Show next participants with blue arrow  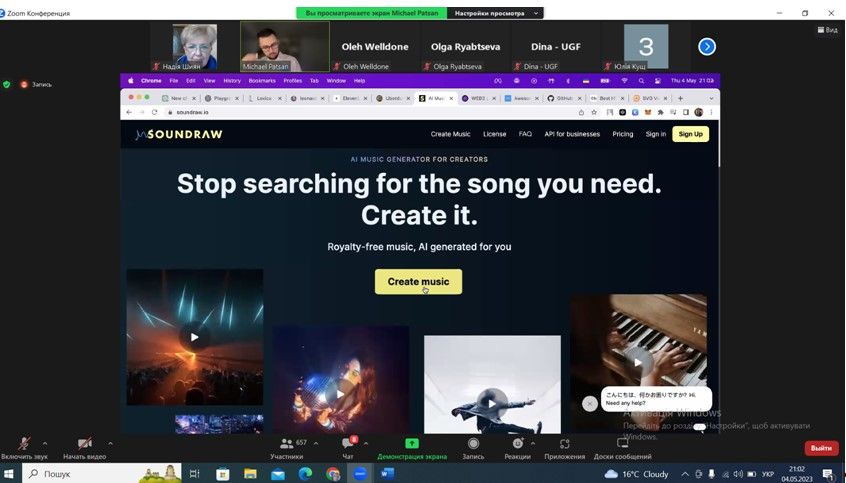(x=707, y=46)
